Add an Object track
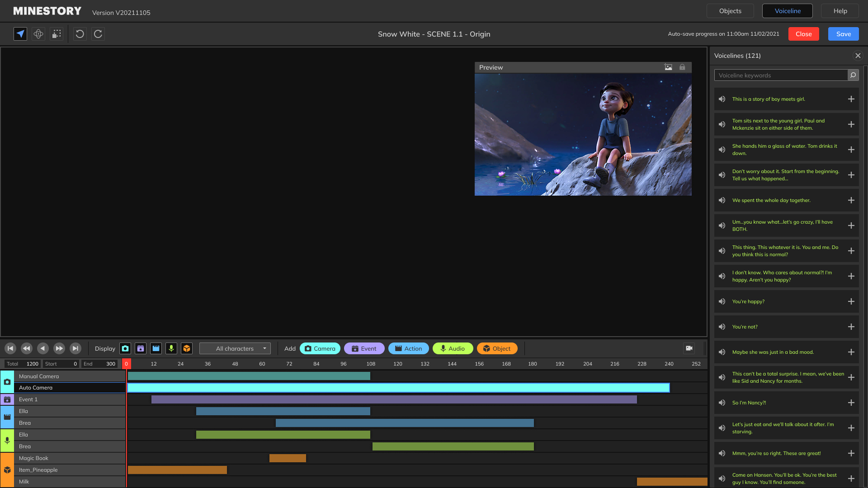The image size is (868, 488). tap(497, 348)
